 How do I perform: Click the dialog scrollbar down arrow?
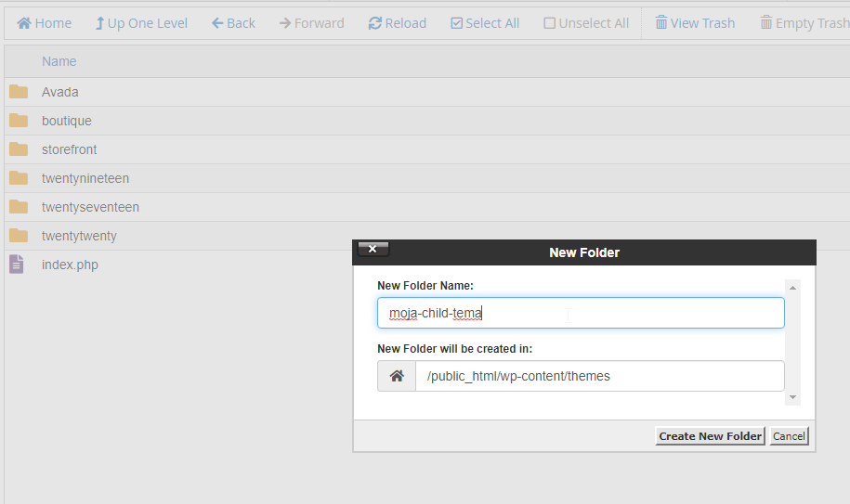pyautogui.click(x=792, y=397)
